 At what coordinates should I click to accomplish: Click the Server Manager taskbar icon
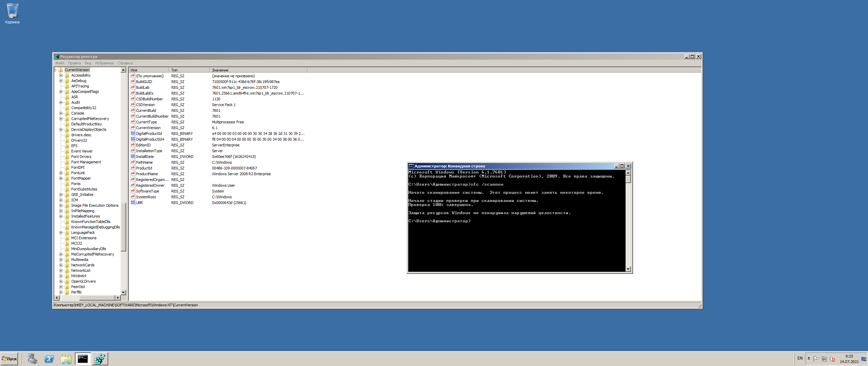pos(33,359)
